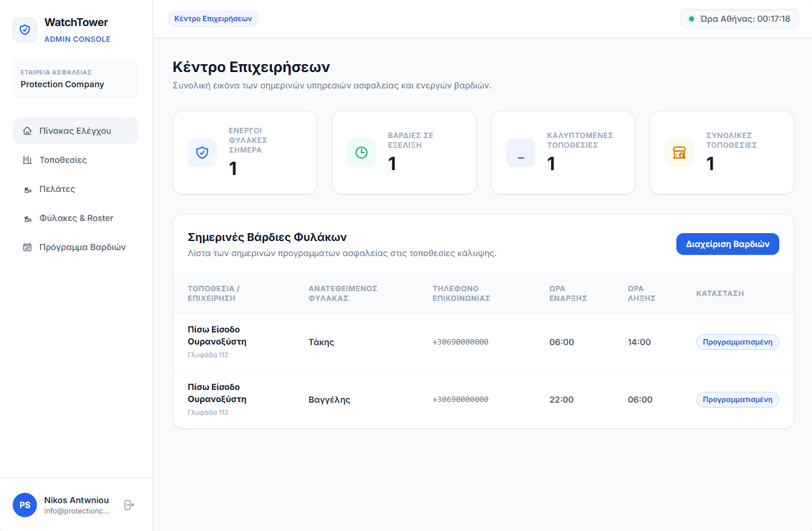Viewport: 812px width, 531px height.
Task: Click the green status dot by Ώρα Αθήνας
Action: coord(692,19)
